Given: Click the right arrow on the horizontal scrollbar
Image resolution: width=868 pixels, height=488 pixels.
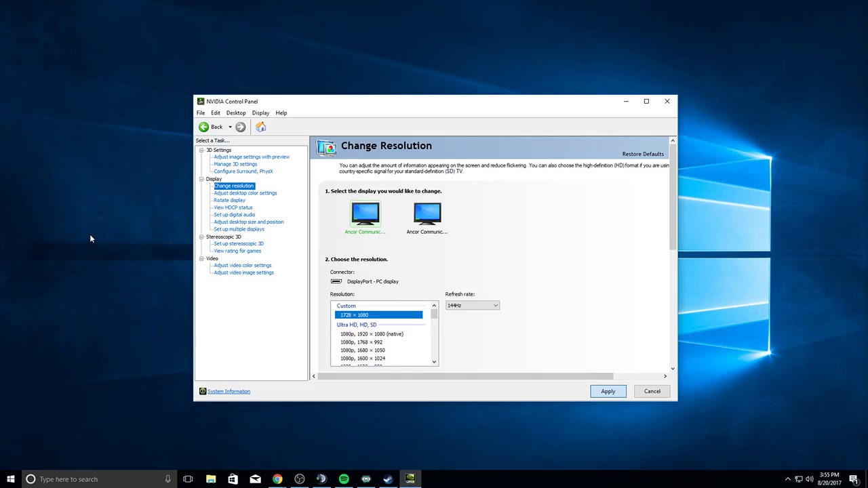Looking at the screenshot, I should pyautogui.click(x=665, y=376).
